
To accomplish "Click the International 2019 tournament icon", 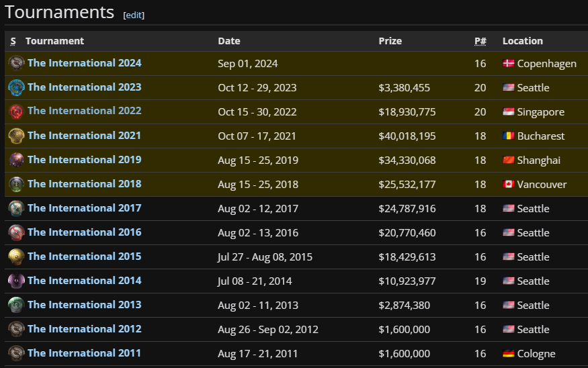I will pos(16,160).
